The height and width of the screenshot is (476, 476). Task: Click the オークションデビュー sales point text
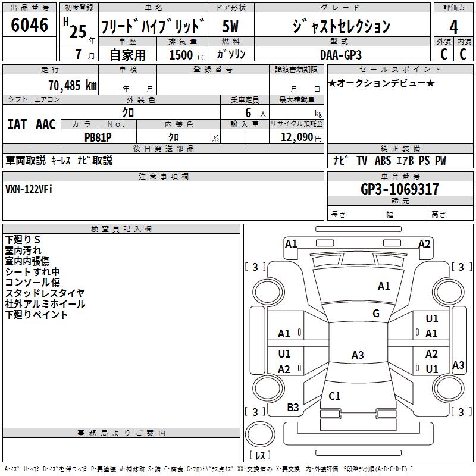click(381, 83)
